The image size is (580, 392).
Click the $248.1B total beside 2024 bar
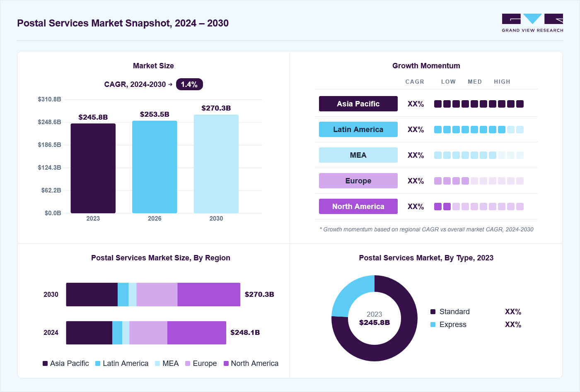coord(245,332)
